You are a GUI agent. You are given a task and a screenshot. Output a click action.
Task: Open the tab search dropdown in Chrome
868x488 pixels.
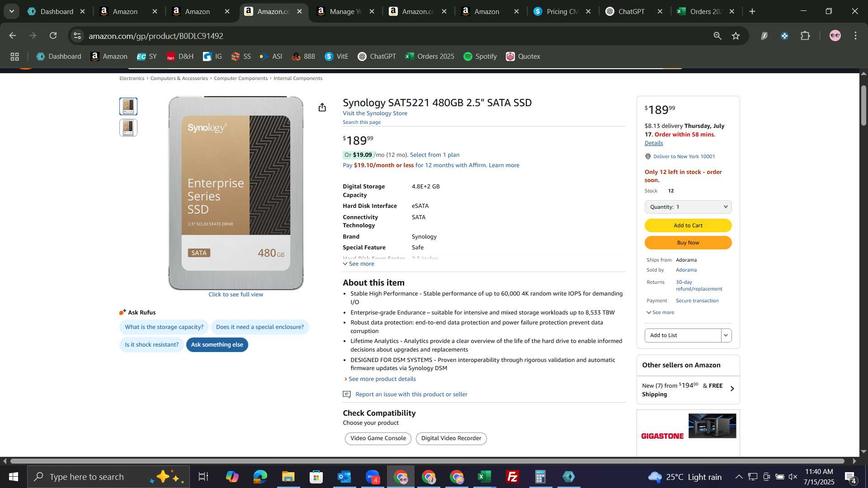12,11
